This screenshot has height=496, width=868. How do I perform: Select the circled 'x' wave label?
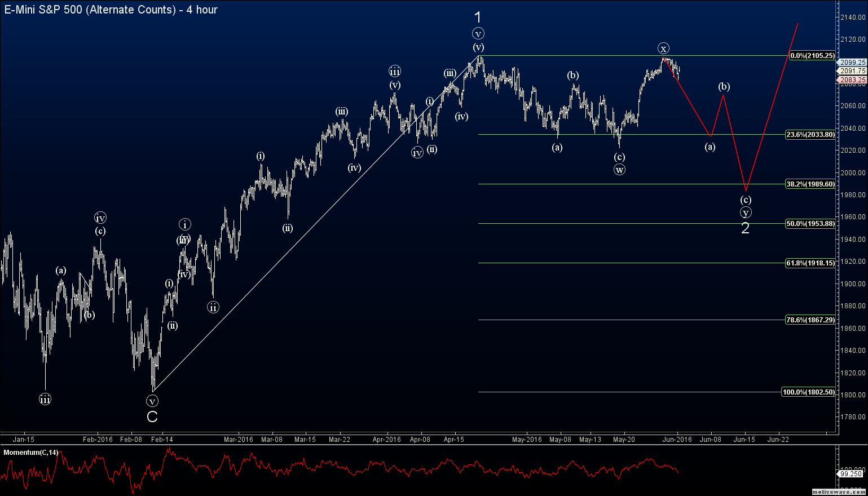pos(663,48)
